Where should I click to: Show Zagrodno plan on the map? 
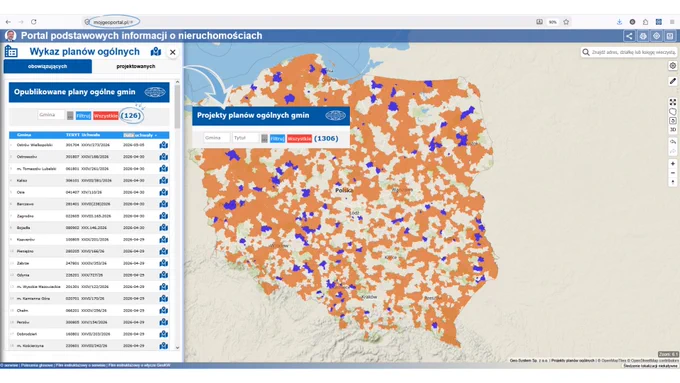tap(163, 216)
